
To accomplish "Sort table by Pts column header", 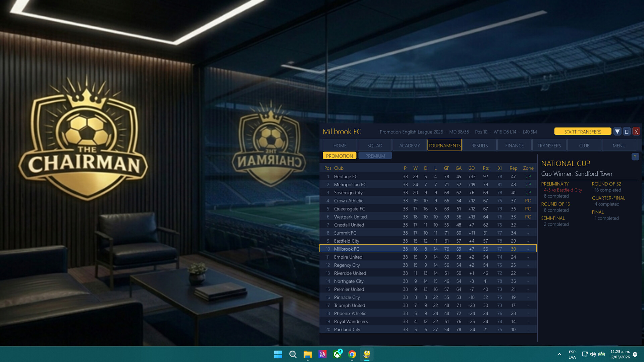I will click(485, 168).
